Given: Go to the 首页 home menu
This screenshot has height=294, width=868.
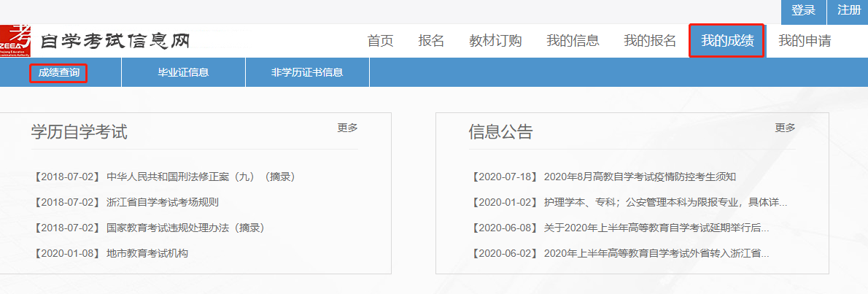Looking at the screenshot, I should [380, 41].
